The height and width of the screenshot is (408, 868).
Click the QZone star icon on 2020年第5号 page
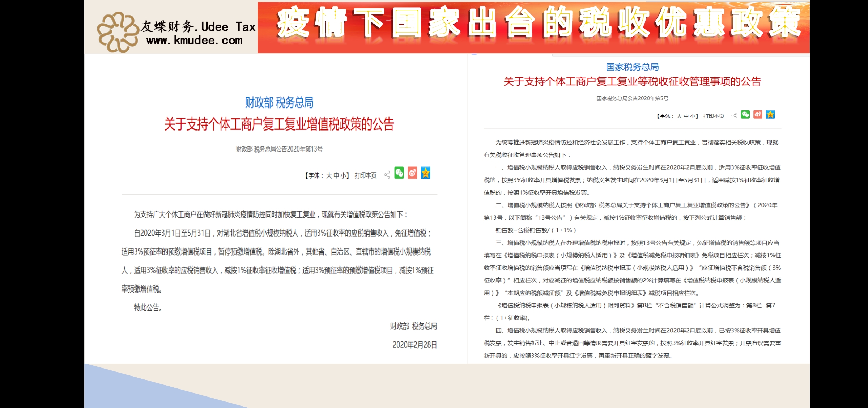click(770, 114)
